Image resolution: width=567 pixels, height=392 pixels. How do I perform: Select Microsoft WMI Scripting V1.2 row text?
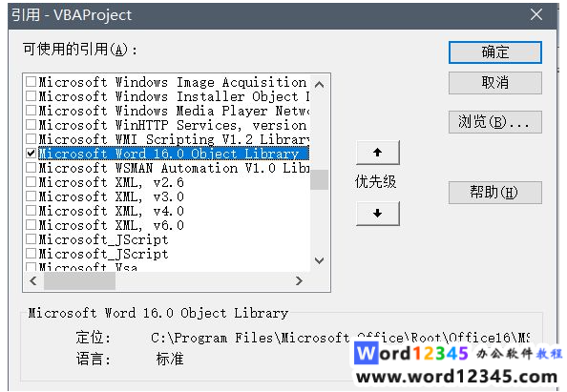(174, 139)
